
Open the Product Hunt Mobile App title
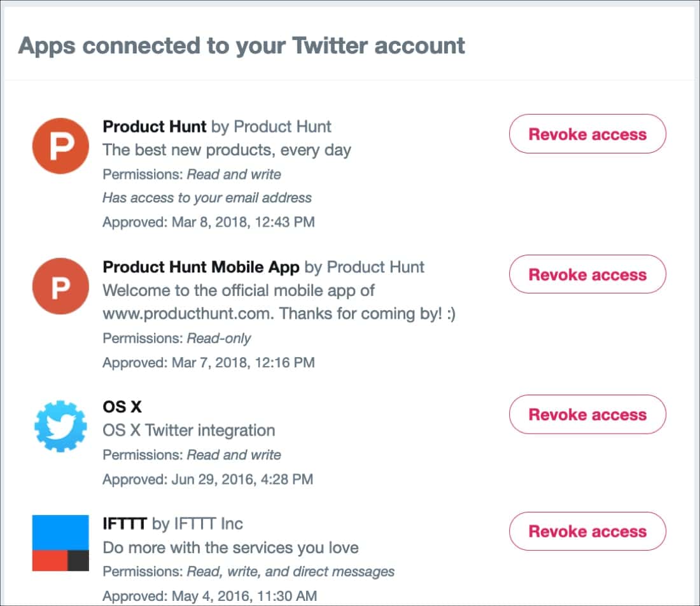pos(201,267)
